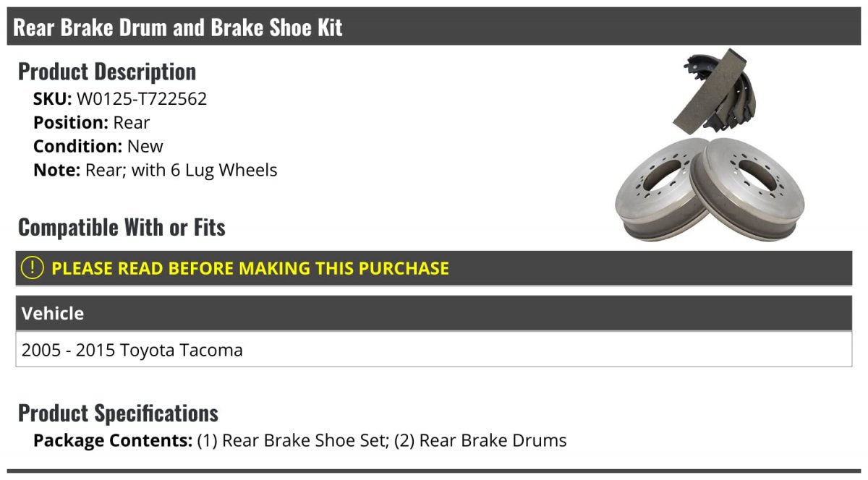Select the SKU number W0125-T722562
The width and height of the screenshot is (868, 480).
point(142,99)
